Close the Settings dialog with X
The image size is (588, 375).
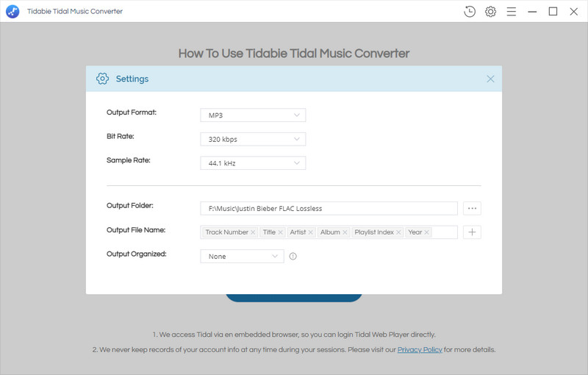click(490, 79)
